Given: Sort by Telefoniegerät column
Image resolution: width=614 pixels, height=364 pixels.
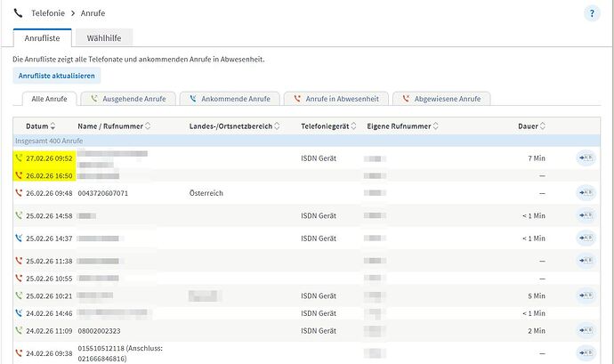Looking at the screenshot, I should (x=328, y=126).
